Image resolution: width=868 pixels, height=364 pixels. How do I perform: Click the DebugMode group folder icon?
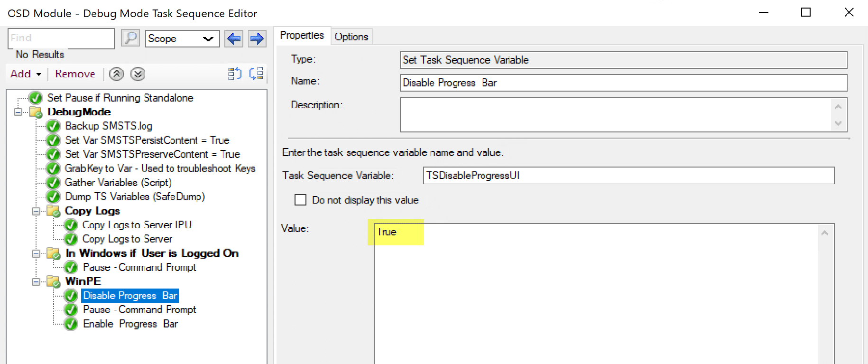[x=36, y=112]
